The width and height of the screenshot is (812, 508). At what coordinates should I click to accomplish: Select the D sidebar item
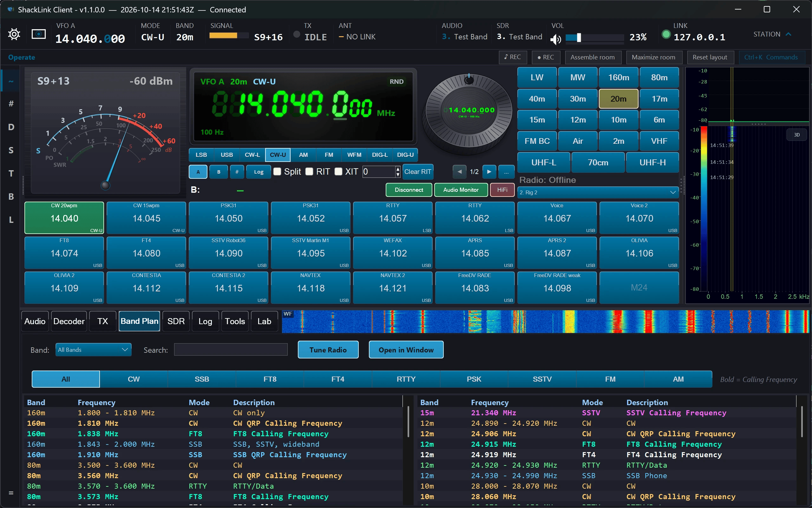[11, 127]
